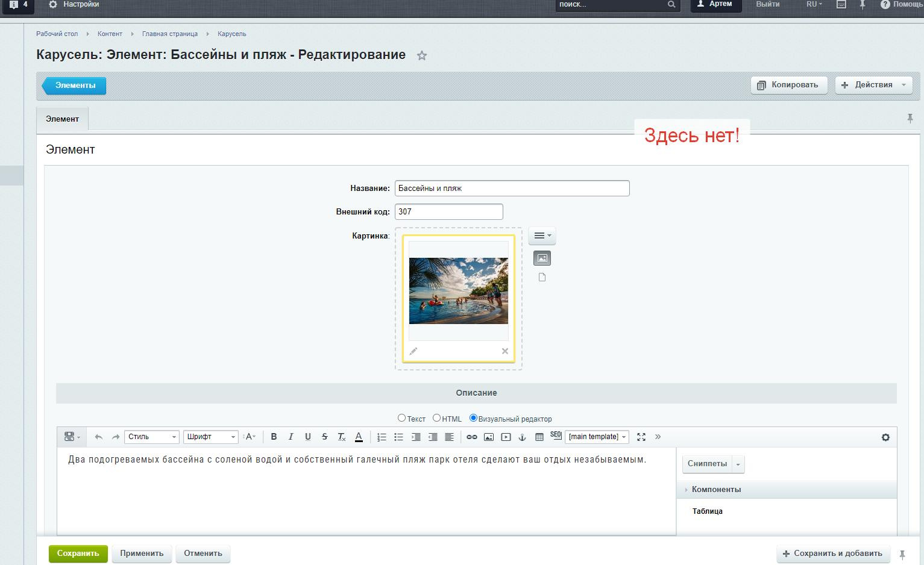
Task: Open editor view mode dropdown icon
Action: pos(72,437)
